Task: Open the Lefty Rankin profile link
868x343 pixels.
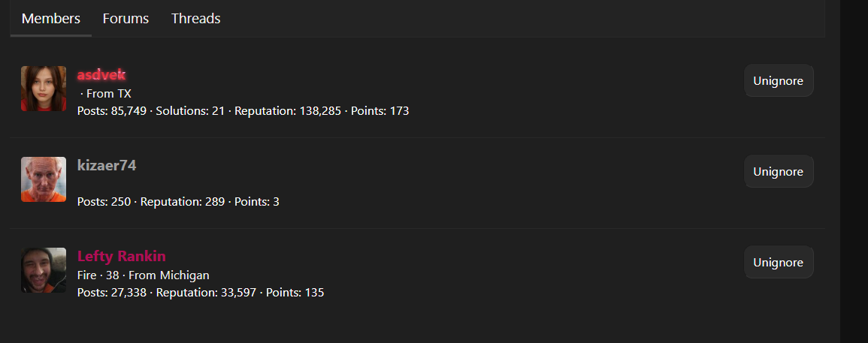Action: [x=122, y=256]
